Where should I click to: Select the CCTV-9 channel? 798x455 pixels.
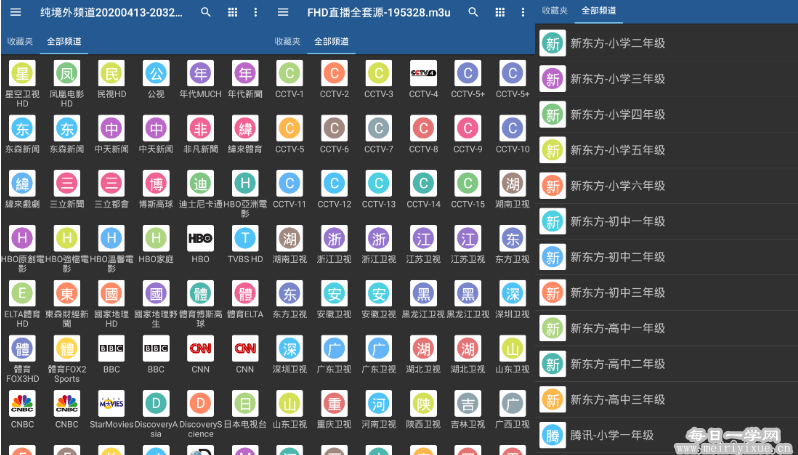[468, 134]
